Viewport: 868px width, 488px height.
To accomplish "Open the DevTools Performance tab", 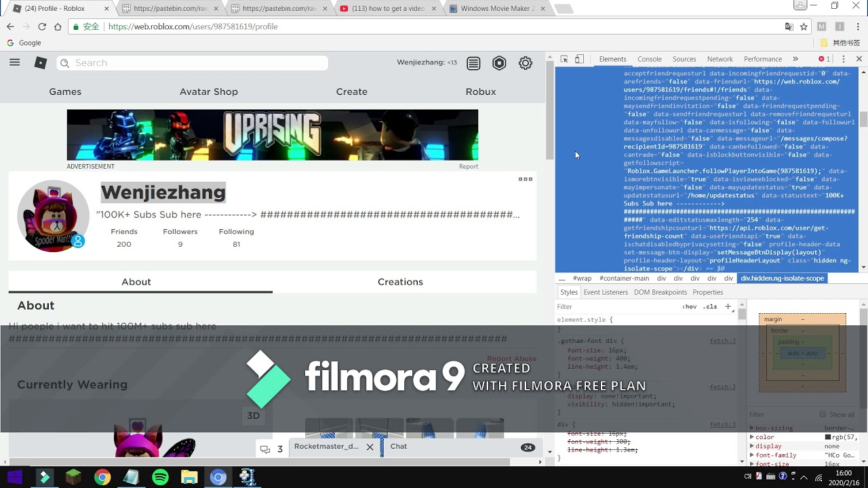I will click(763, 59).
